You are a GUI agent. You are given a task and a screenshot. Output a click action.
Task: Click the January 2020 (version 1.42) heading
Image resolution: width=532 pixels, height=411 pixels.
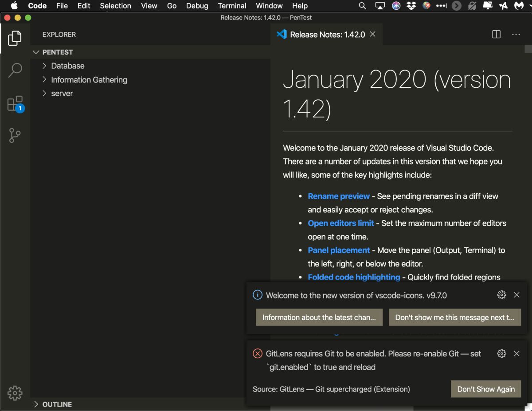click(397, 94)
